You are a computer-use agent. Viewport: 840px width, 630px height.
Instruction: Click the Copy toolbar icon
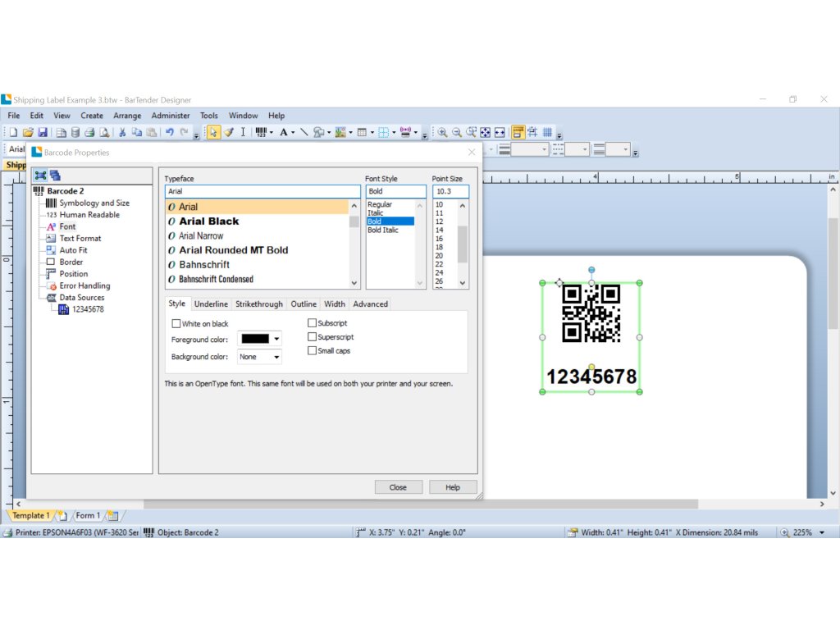tap(137, 132)
